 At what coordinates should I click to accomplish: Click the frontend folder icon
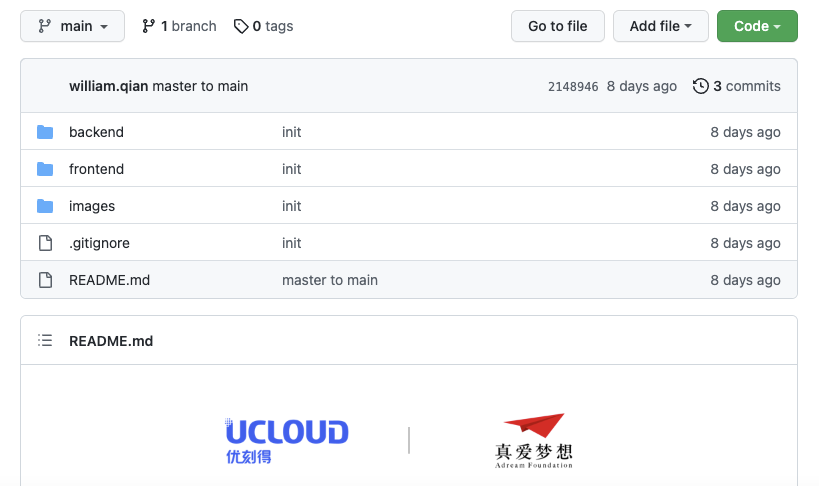[44, 169]
